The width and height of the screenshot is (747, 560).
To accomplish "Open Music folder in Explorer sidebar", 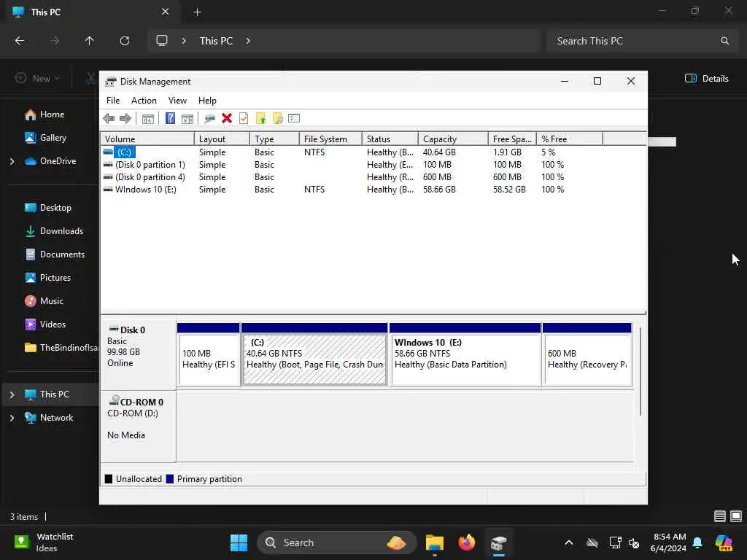I will coord(44,301).
